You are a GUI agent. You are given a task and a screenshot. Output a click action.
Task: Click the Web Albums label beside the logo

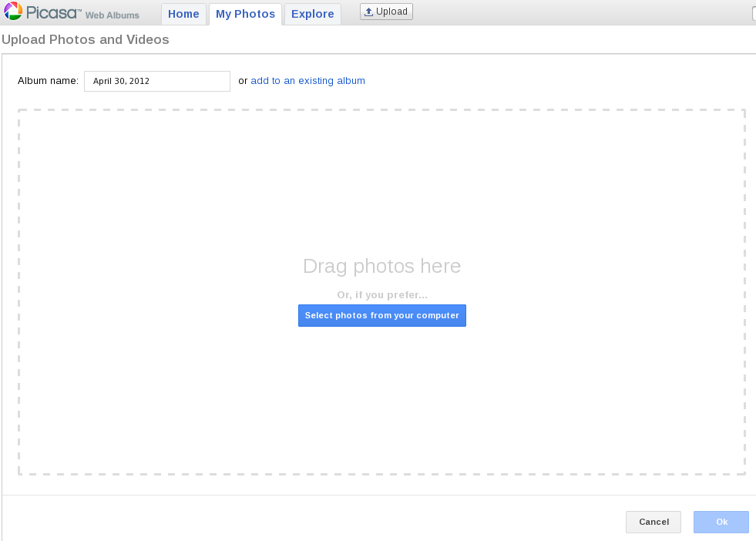(113, 15)
